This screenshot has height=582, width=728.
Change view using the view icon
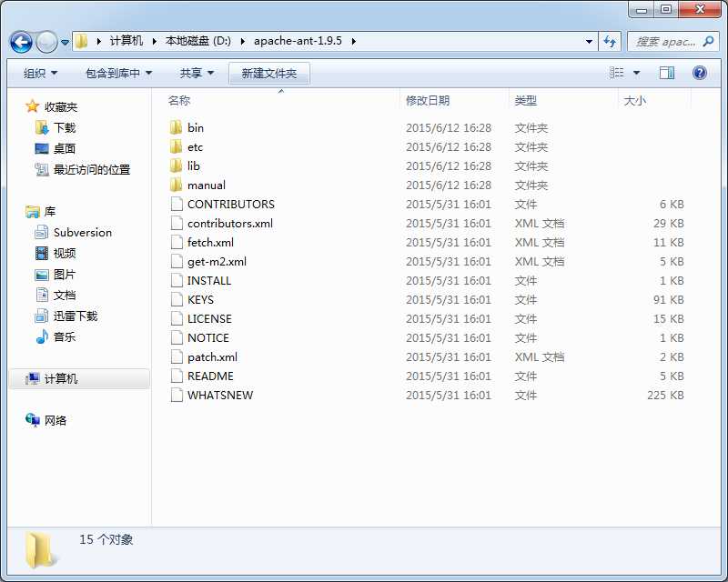pyautogui.click(x=617, y=73)
